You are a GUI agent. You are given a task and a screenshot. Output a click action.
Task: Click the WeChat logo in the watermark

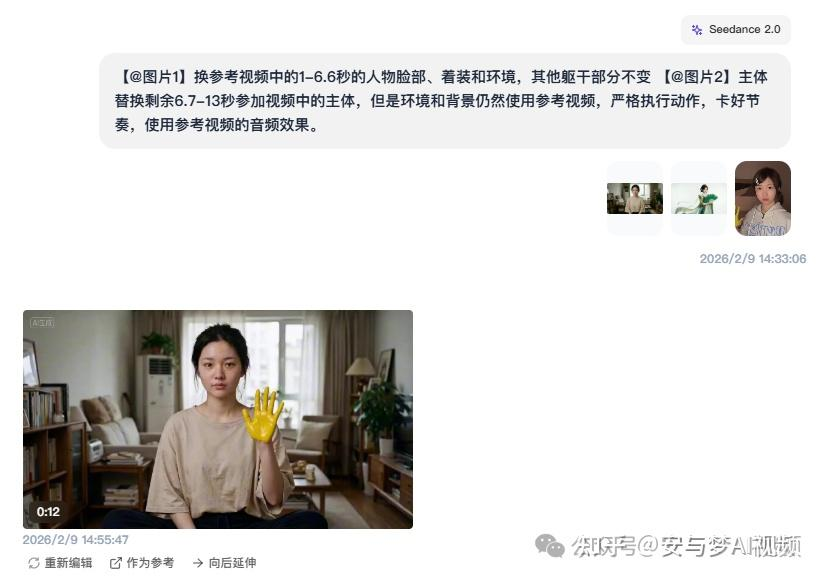point(549,546)
